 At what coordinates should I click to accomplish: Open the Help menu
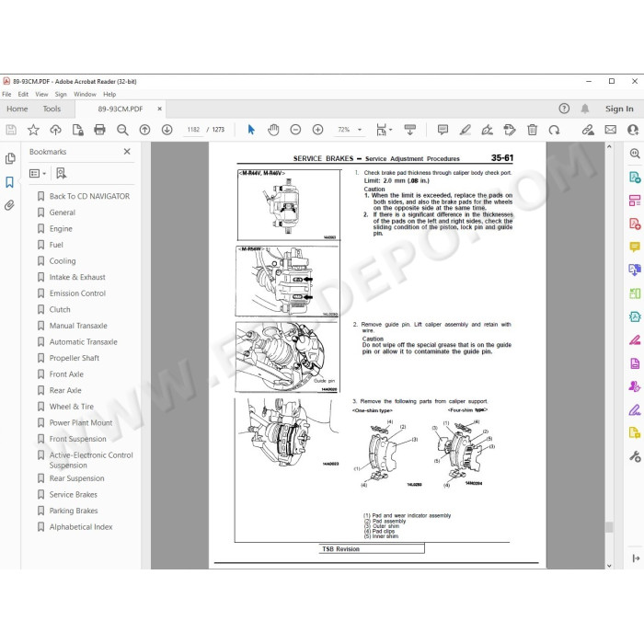tap(109, 95)
